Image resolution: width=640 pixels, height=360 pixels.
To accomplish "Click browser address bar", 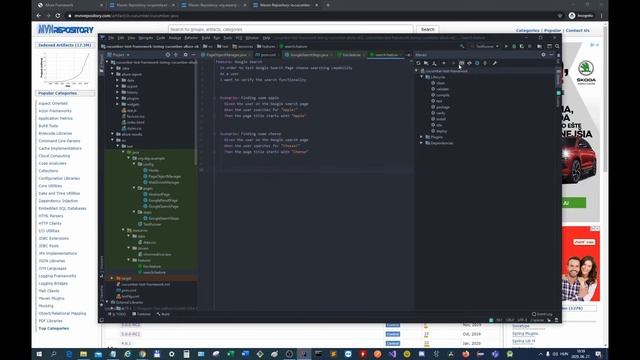I will click(310, 16).
